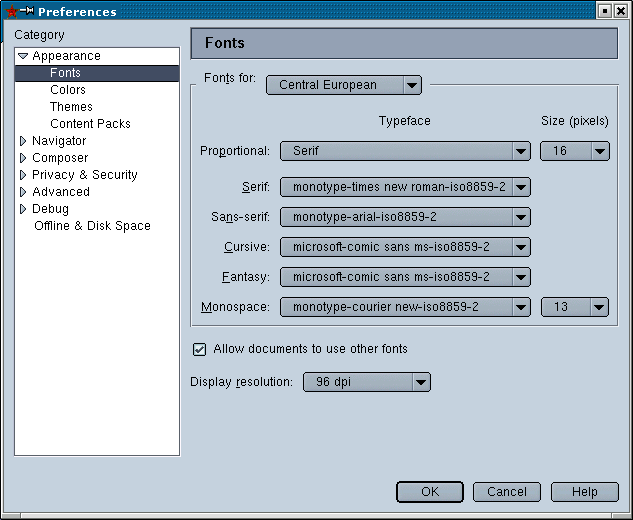Click the Cancel button
This screenshot has height=520, width=633.
point(507,492)
